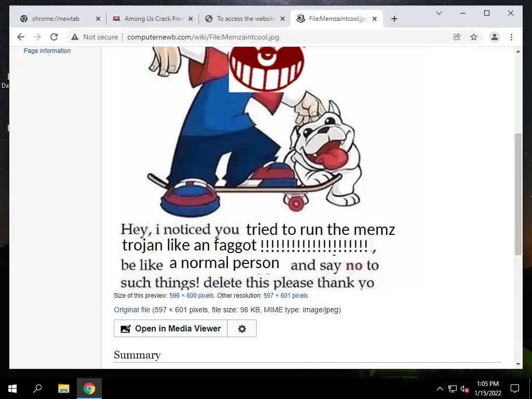Open the tab search chevron
Viewport: 532px width, 399px height.
tap(438, 13)
